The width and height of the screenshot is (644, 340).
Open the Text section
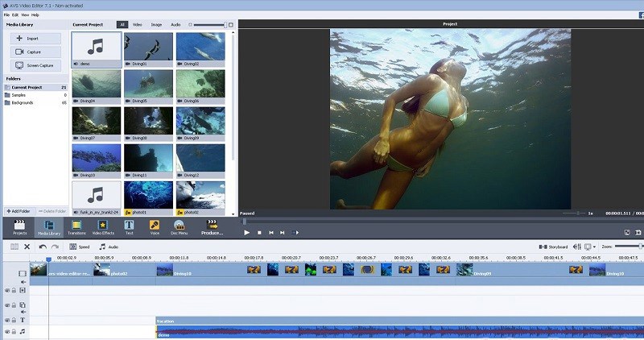(x=129, y=227)
